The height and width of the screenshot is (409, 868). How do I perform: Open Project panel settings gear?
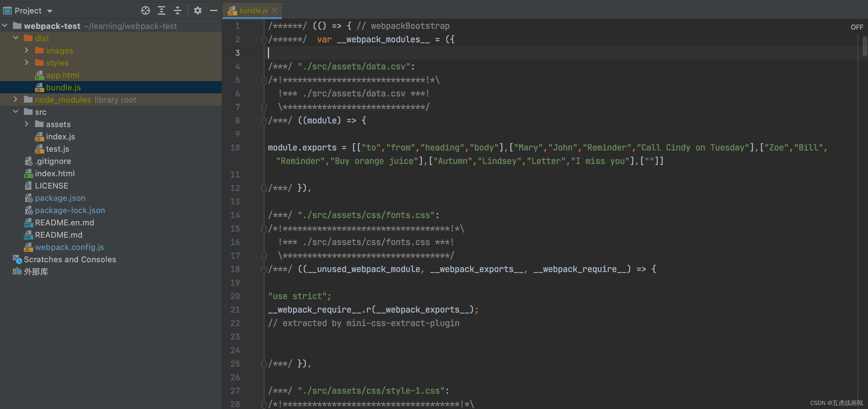tap(197, 10)
